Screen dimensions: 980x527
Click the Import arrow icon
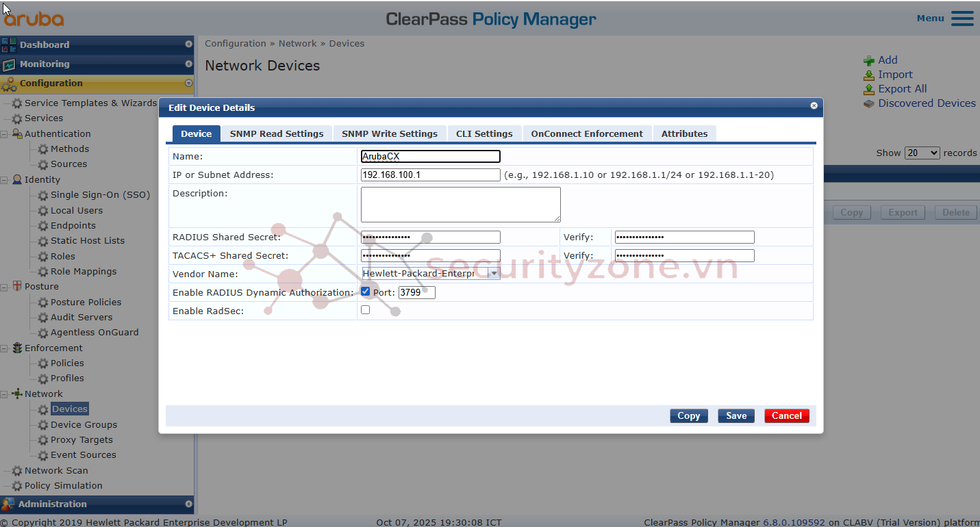868,75
